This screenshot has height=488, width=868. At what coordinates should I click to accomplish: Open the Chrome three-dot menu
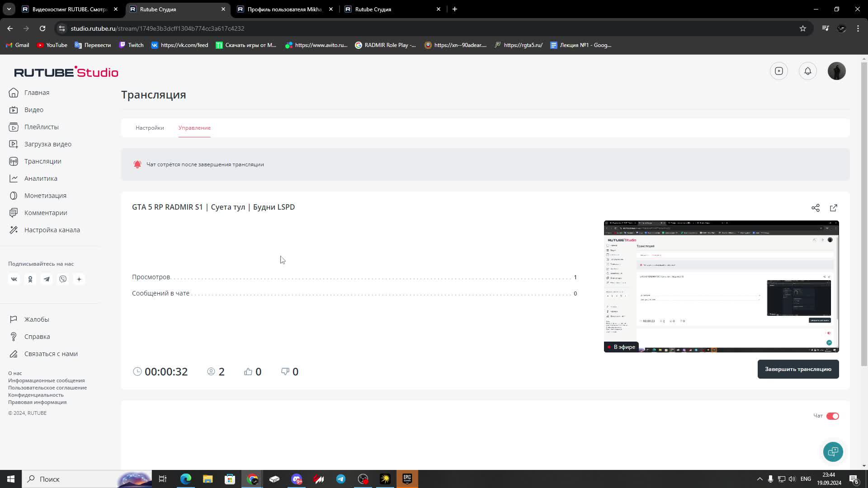click(858, 28)
